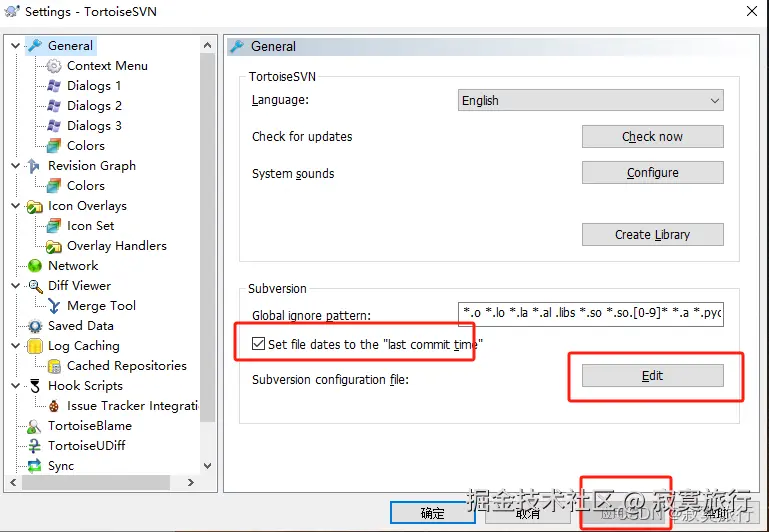Click the Icon Overlays folder icon

(x=35, y=206)
